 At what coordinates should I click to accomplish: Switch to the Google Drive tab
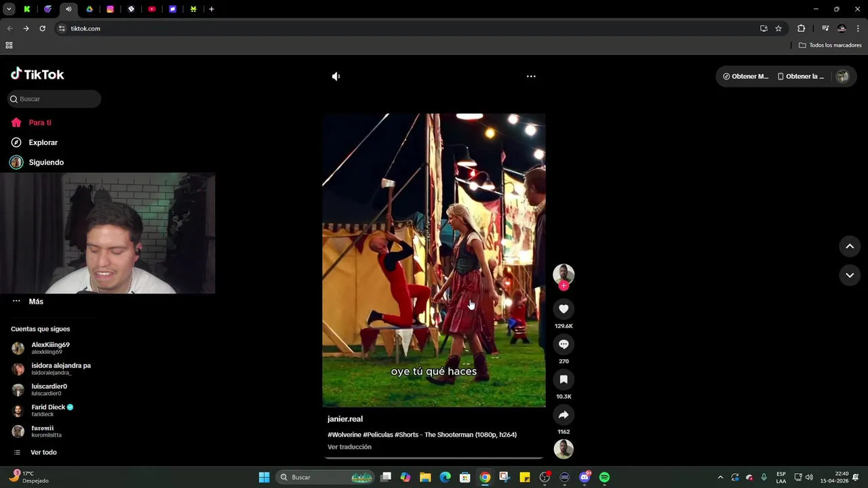(90, 9)
